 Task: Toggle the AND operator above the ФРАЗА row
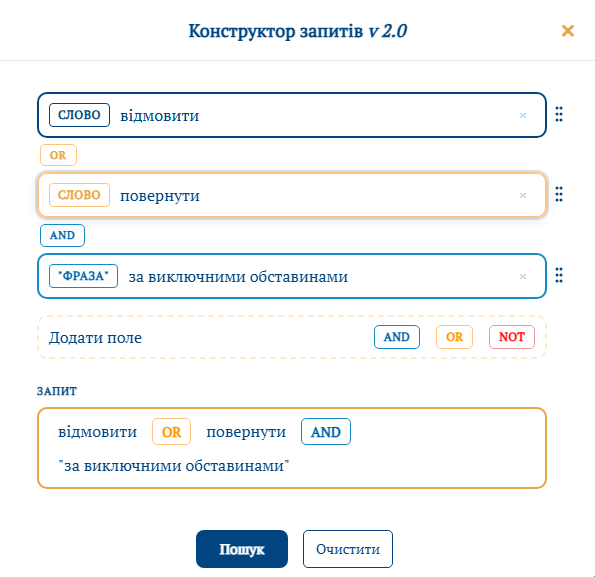coord(62,236)
